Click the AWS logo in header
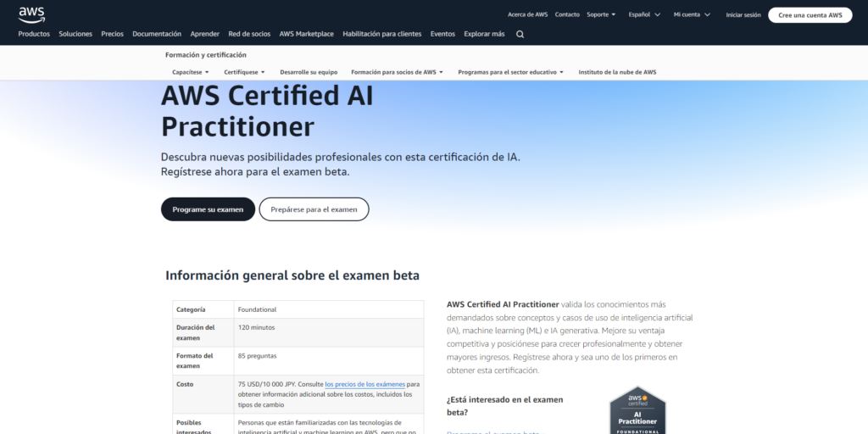 32,14
